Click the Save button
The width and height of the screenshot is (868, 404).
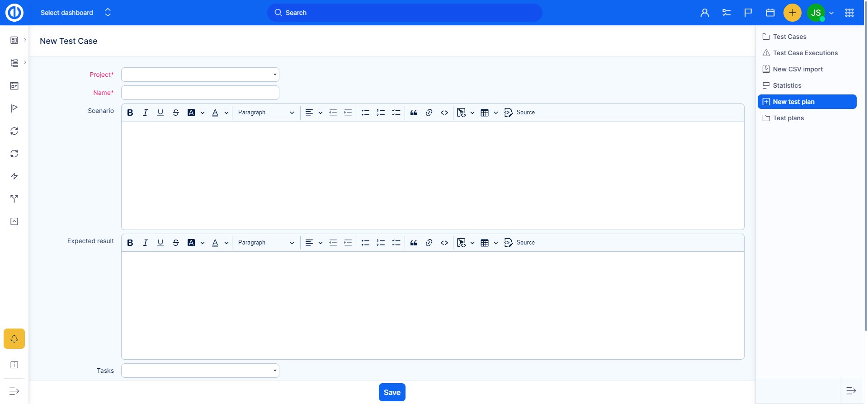pos(392,392)
